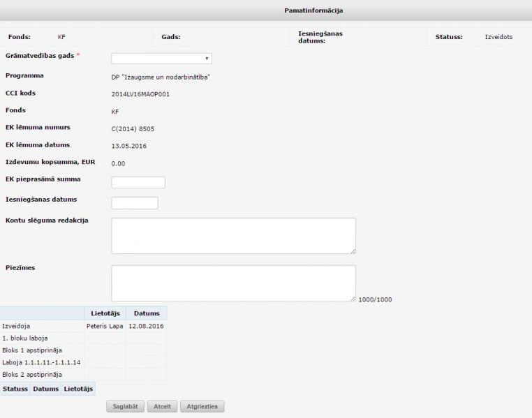This screenshot has width=532, height=418.
Task: Select the Laboja 1.1.1.11.-1.1.1.14 row
Action: point(42,362)
